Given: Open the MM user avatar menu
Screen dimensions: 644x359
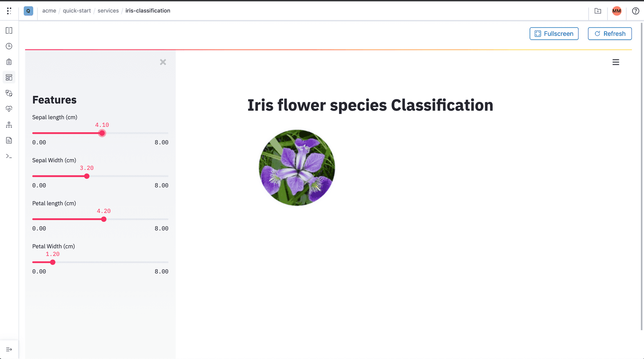Looking at the screenshot, I should coord(617,11).
